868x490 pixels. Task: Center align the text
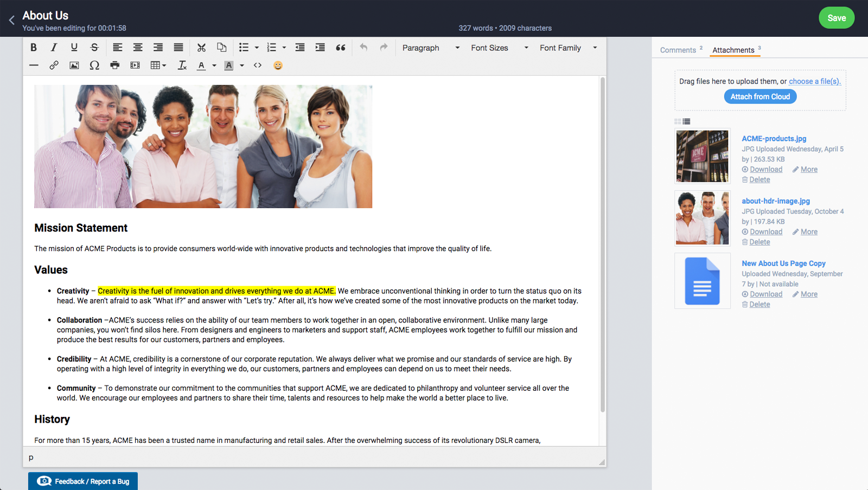coord(138,48)
